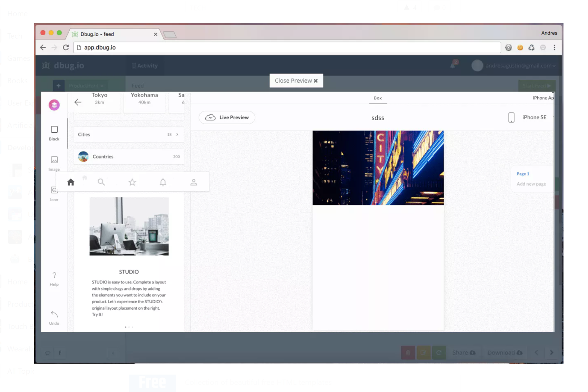
Task: Open the Activity menu item
Action: pyautogui.click(x=145, y=66)
